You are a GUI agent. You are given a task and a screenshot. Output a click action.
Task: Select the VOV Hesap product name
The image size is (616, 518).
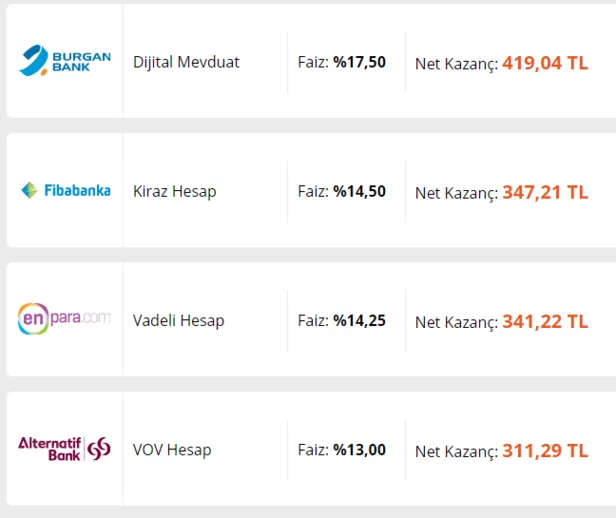(172, 450)
